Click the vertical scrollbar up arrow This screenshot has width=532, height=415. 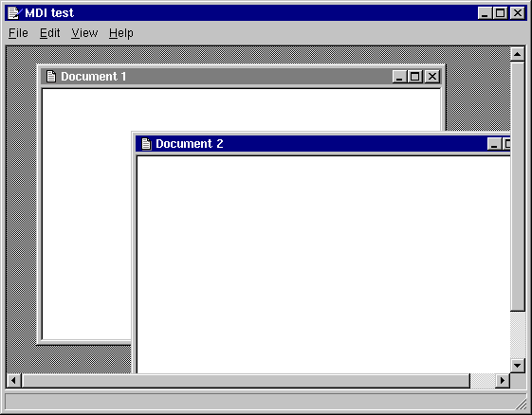tap(518, 54)
